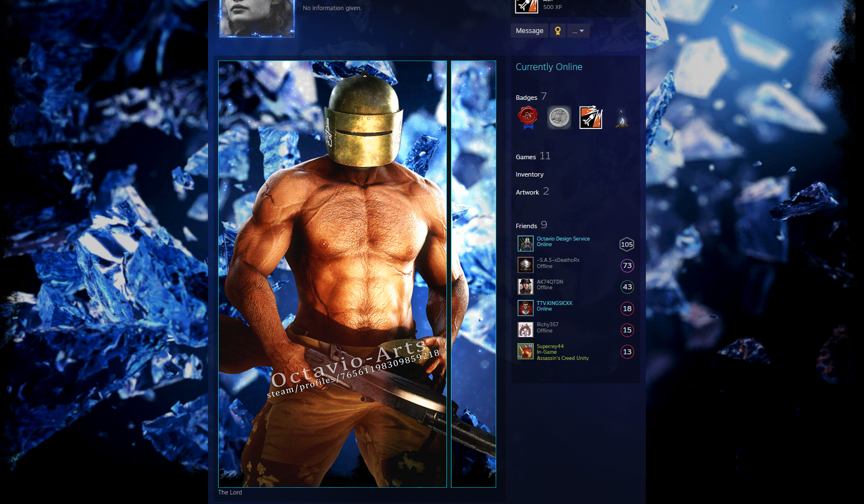Open the featured artwork of the helmeted man

[332, 274]
